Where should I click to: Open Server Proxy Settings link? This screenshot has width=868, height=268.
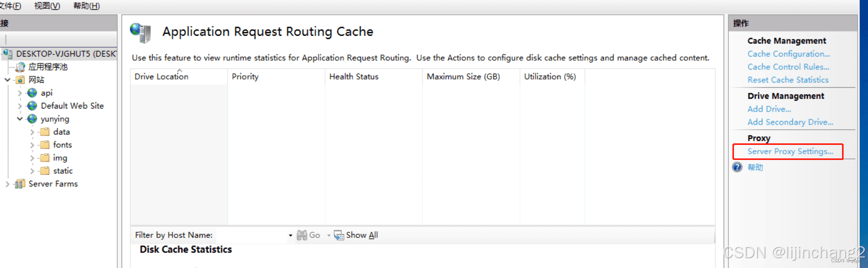tap(790, 151)
